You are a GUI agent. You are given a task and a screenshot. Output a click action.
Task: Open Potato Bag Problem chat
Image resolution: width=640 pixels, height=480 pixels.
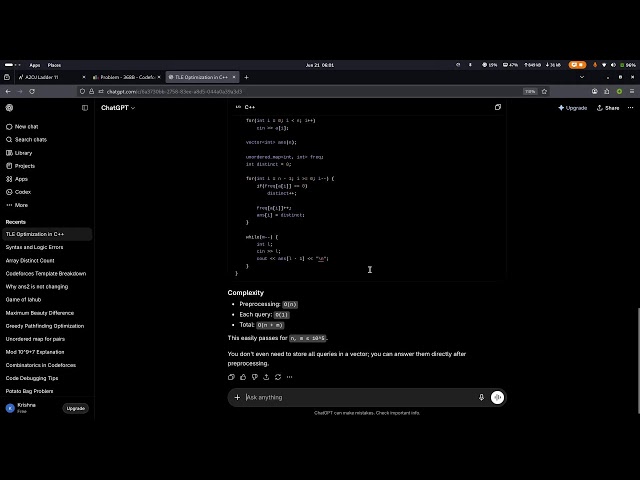pyautogui.click(x=47, y=391)
